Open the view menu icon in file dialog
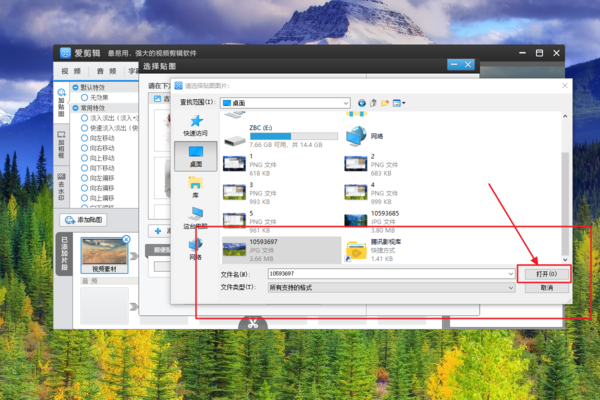The height and width of the screenshot is (400, 600). point(399,103)
